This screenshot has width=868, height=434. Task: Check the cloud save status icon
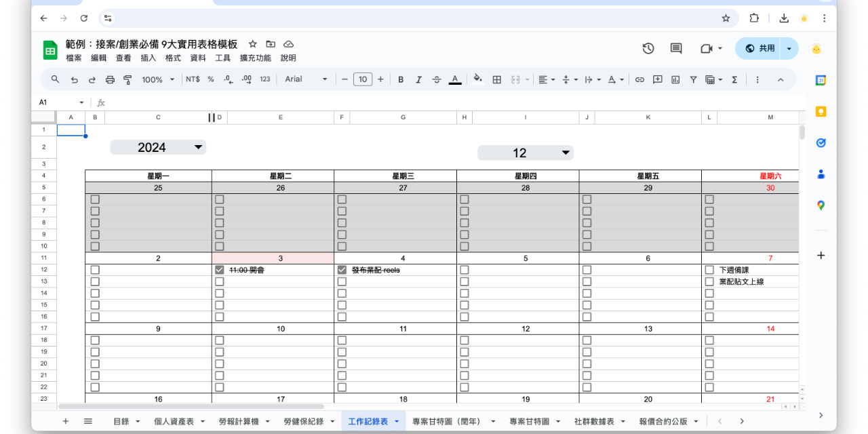[x=288, y=43]
